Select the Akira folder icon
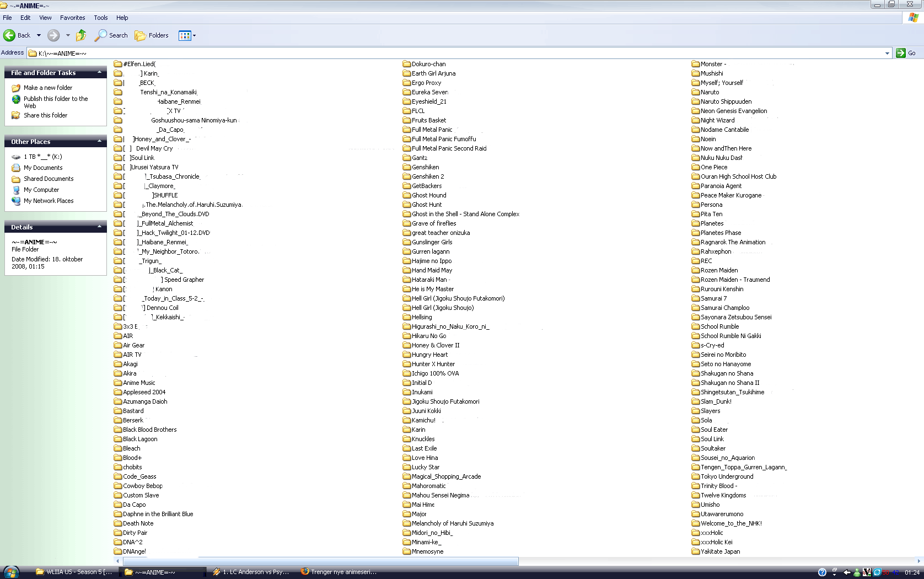The width and height of the screenshot is (924, 579). pyautogui.click(x=118, y=373)
